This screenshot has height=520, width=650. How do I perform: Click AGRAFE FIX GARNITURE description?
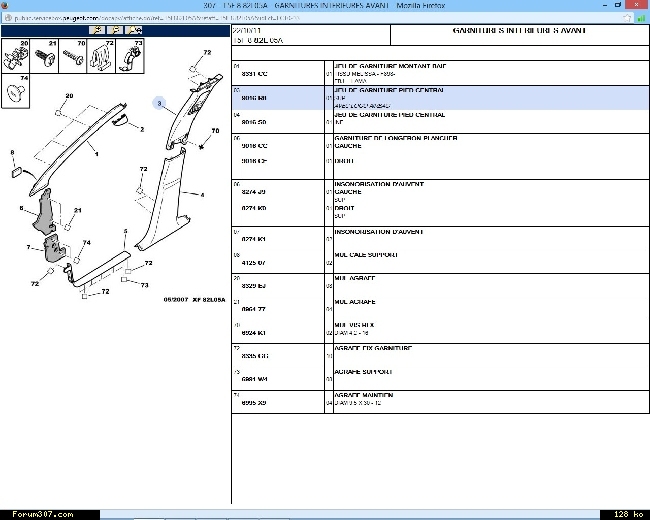[373, 348]
